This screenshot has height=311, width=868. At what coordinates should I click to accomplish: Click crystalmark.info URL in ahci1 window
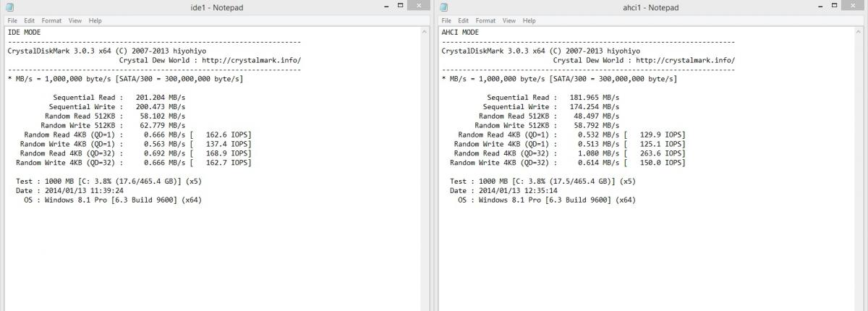point(686,60)
